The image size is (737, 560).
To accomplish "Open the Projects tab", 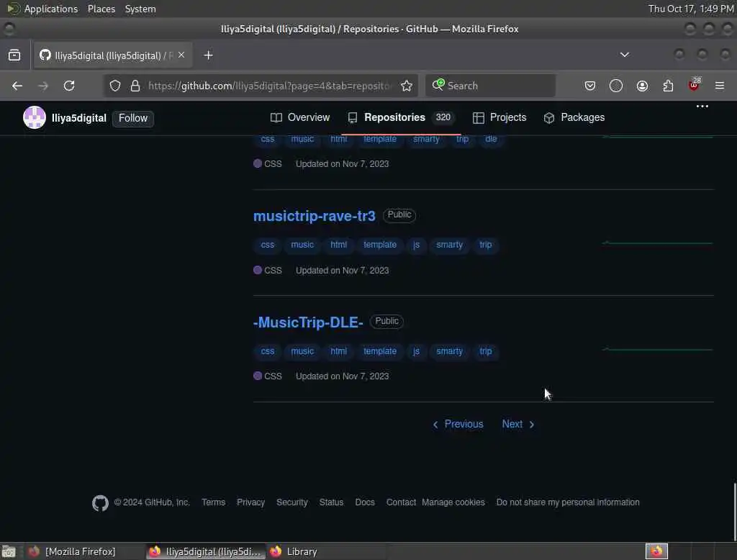I will click(499, 117).
